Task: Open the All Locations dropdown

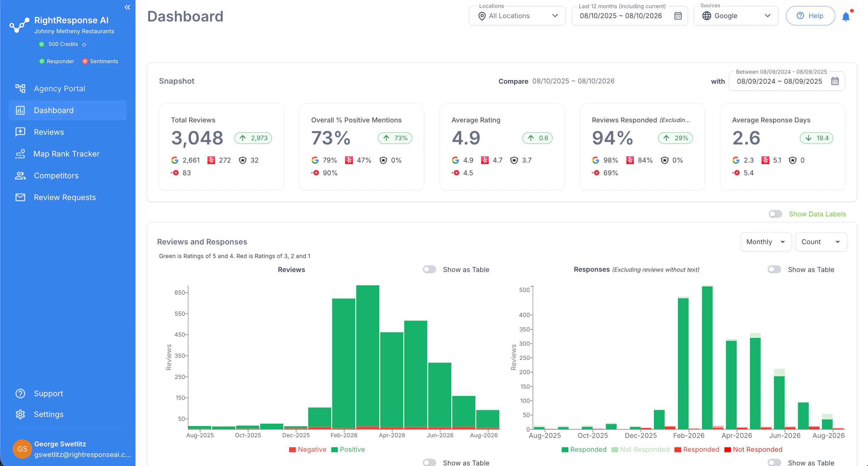Action: pos(517,16)
